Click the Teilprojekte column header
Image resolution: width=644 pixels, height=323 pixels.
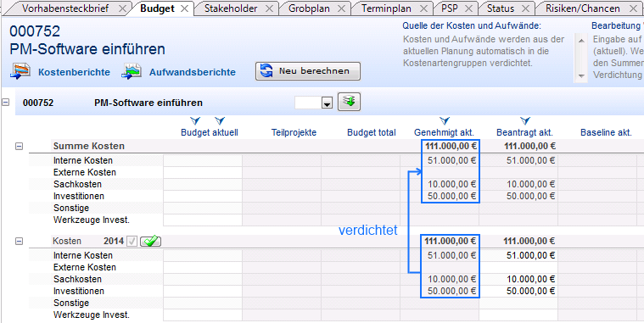294,132
